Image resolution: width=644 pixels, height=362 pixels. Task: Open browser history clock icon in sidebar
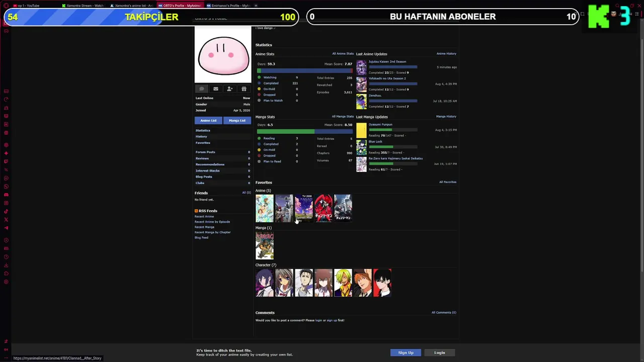pyautogui.click(x=6, y=257)
